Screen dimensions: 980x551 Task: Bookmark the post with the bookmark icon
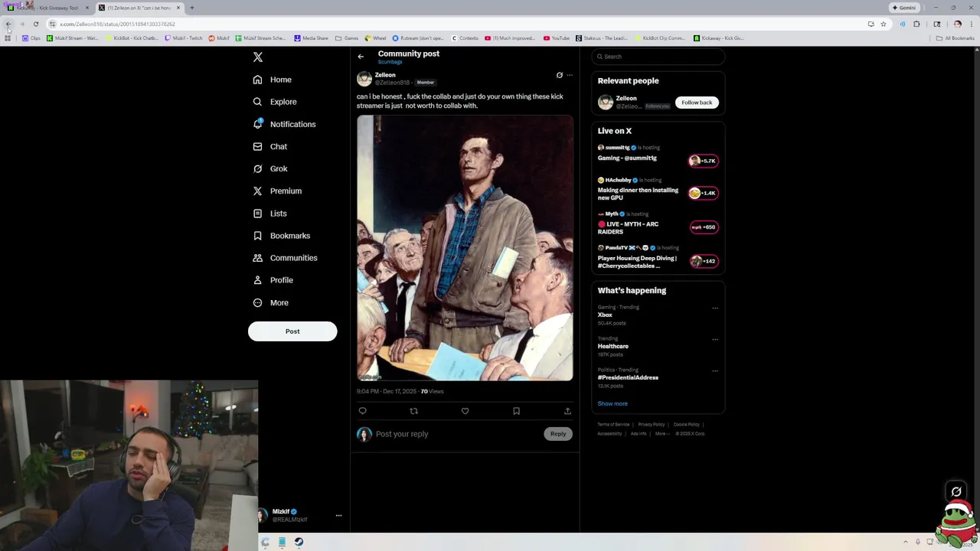[516, 411]
